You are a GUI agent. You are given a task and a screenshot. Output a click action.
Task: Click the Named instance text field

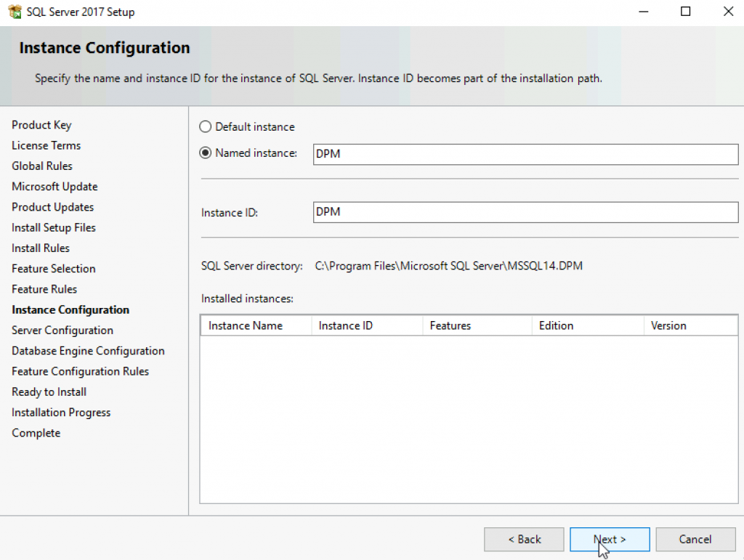tap(525, 154)
